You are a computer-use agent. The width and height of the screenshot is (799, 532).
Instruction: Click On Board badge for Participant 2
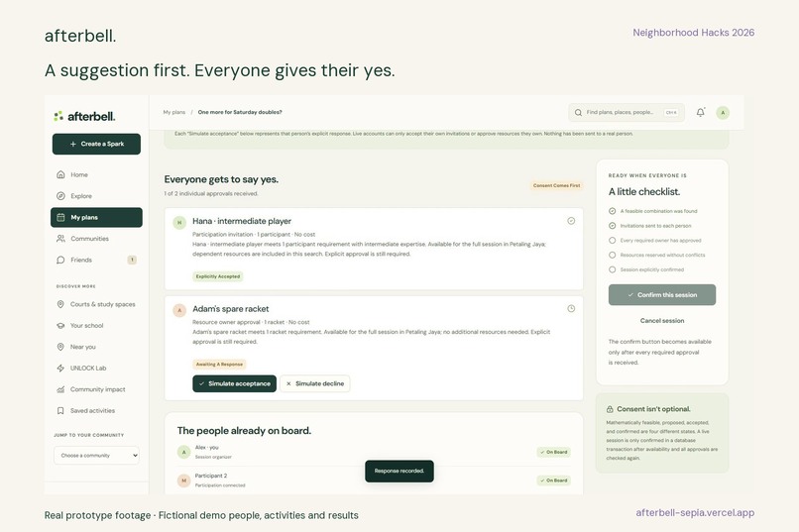(554, 480)
